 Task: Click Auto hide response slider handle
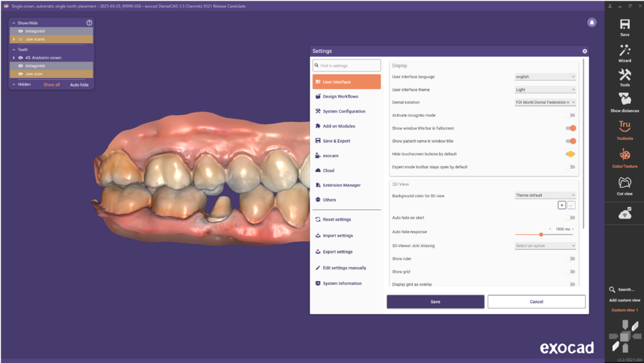541,234
